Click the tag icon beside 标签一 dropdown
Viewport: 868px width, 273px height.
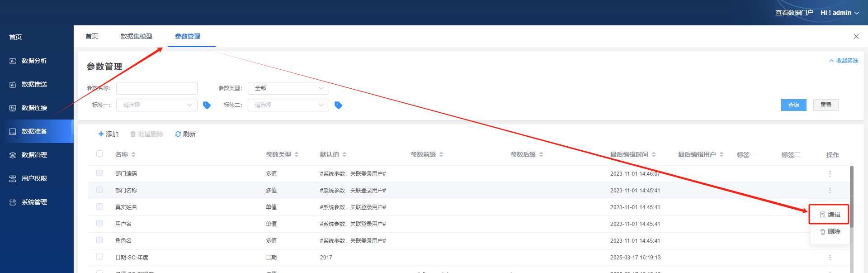pos(207,105)
